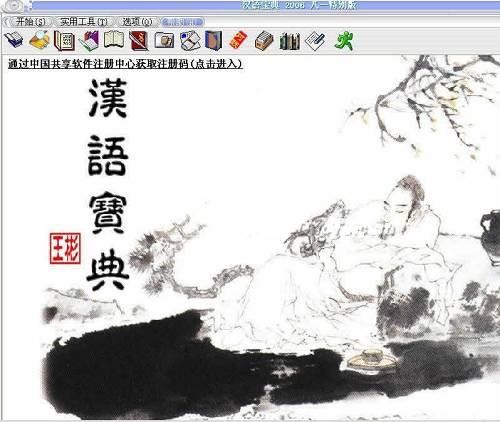Click the open book with character grid icon
Image resolution: width=500 pixels, height=422 pixels.
[64, 41]
